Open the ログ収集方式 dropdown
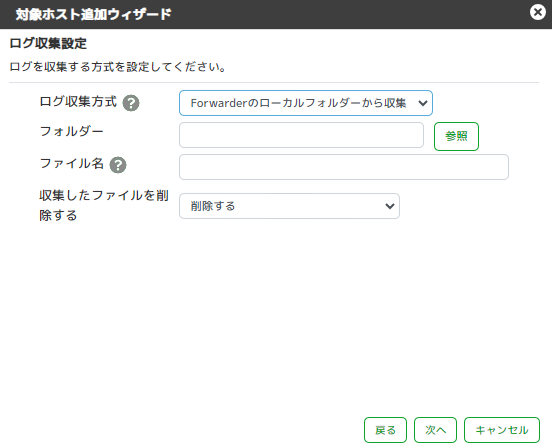552x448 pixels. click(x=306, y=103)
